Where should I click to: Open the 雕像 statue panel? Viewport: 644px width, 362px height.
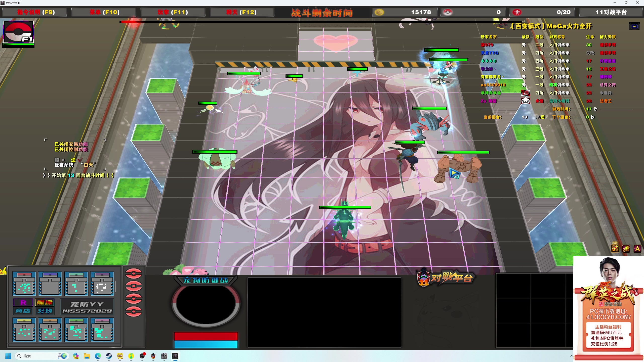click(45, 302)
